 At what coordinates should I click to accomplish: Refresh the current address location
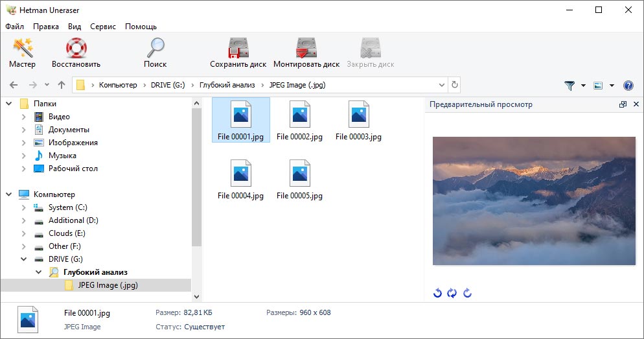tap(455, 85)
